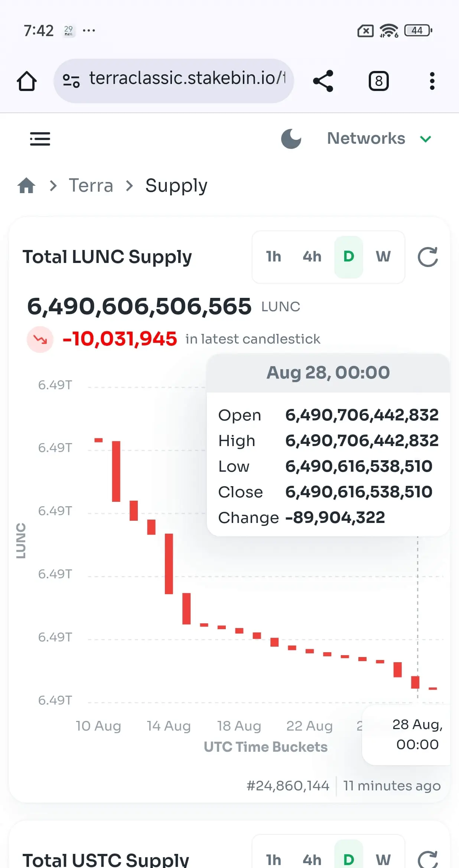Toggle dark mode with the moon icon
The height and width of the screenshot is (868, 459).
[291, 139]
